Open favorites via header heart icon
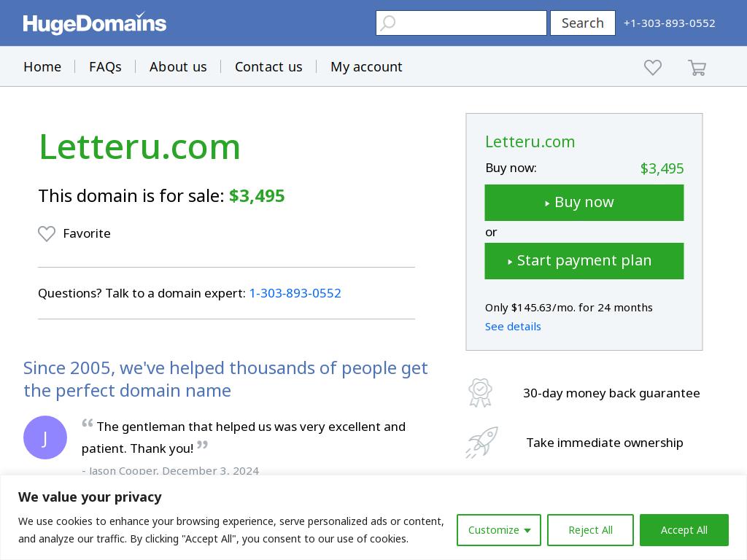This screenshot has width=747, height=560. (653, 67)
